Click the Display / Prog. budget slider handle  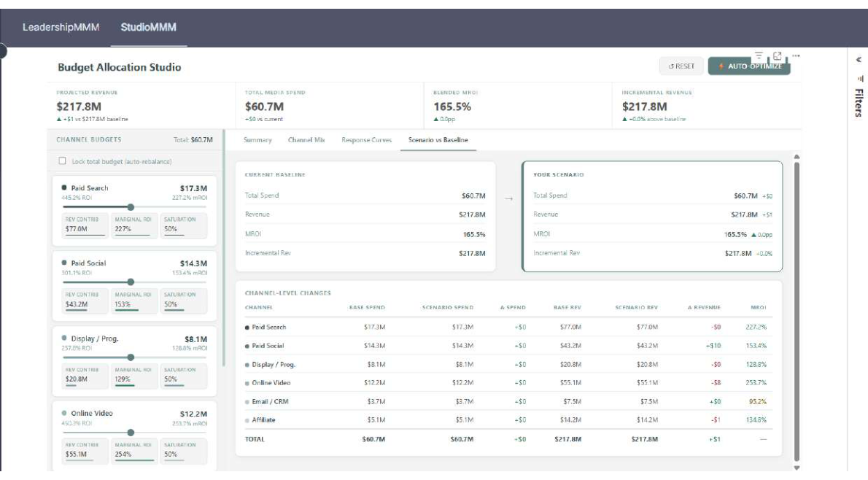click(x=131, y=357)
